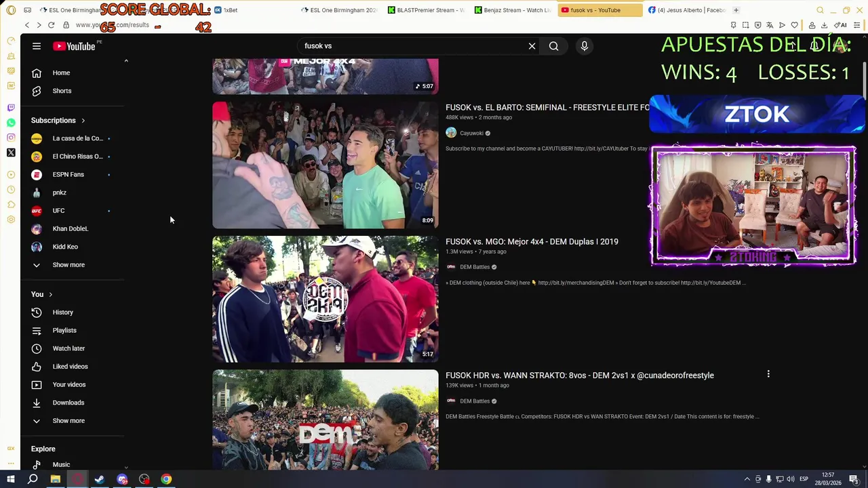Screen dimensions: 868x488
Task: Go back in browser history
Action: [27, 25]
